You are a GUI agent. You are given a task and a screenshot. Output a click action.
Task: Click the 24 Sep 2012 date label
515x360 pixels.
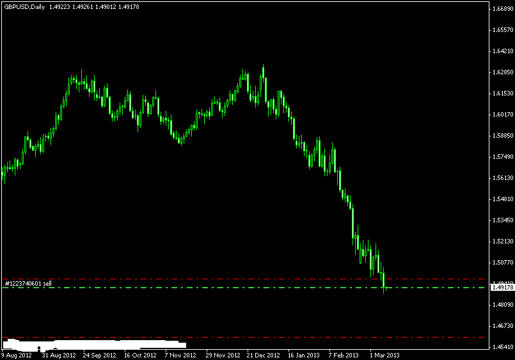pos(99,355)
